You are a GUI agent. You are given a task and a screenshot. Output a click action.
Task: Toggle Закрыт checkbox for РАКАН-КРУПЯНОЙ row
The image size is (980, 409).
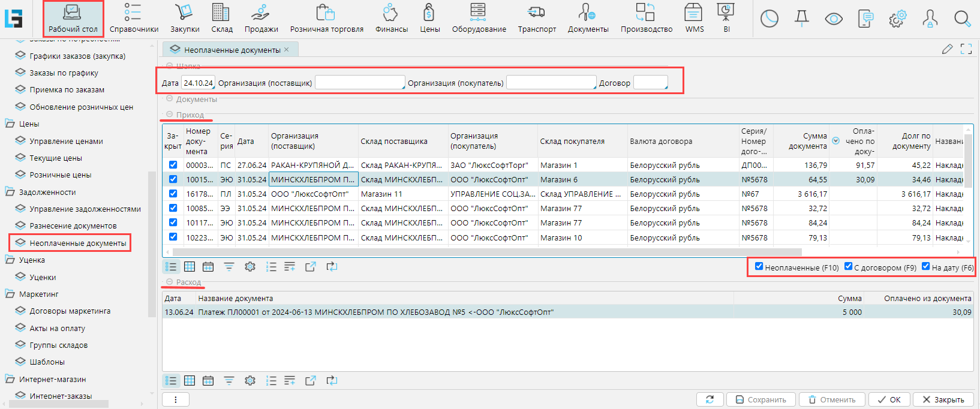pos(173,165)
